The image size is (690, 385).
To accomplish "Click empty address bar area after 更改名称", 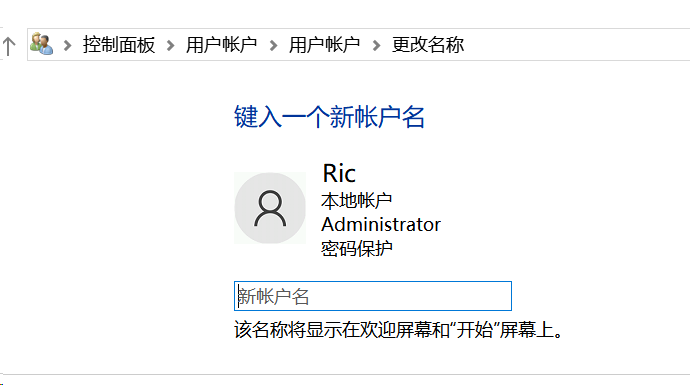I will [x=576, y=45].
